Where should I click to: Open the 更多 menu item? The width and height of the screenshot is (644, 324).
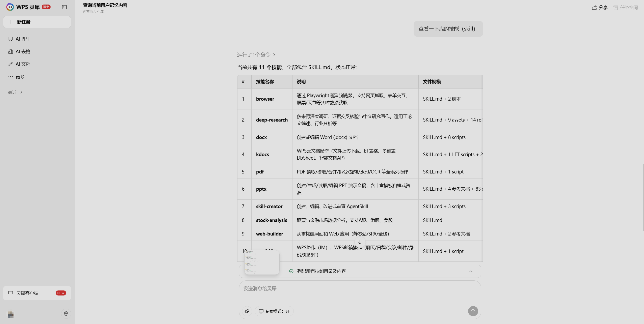coord(37,77)
